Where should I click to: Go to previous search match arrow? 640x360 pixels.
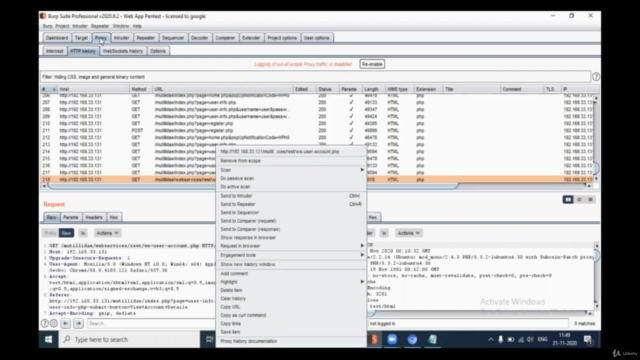pos(66,323)
